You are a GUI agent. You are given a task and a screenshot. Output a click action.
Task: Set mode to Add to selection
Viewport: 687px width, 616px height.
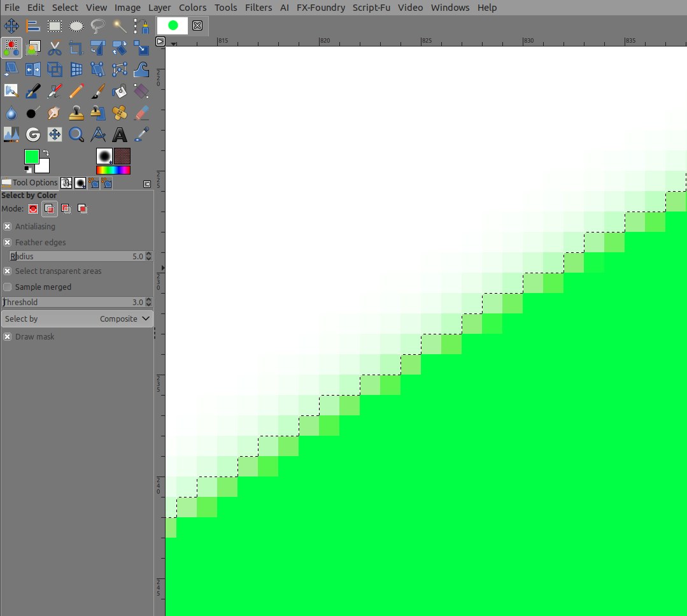coord(50,209)
